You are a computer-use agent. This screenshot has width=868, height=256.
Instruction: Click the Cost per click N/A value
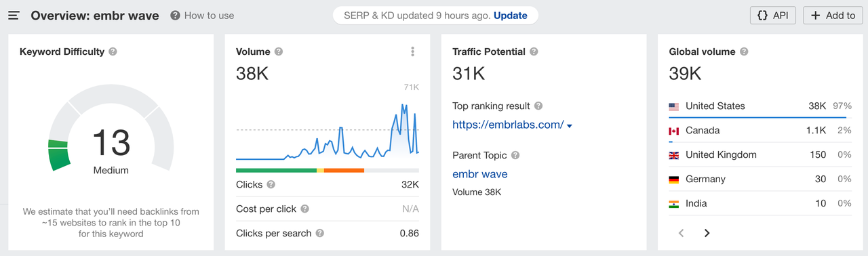(x=410, y=209)
